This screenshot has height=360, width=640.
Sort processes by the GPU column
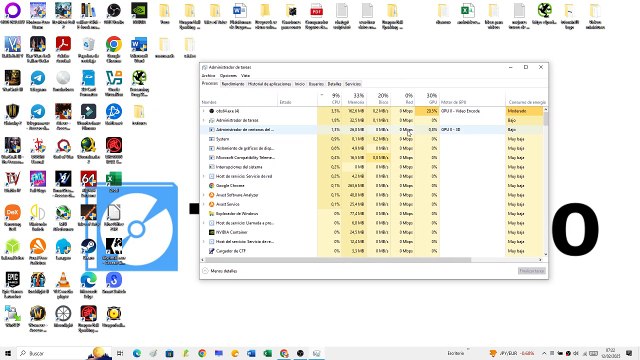[x=427, y=98]
